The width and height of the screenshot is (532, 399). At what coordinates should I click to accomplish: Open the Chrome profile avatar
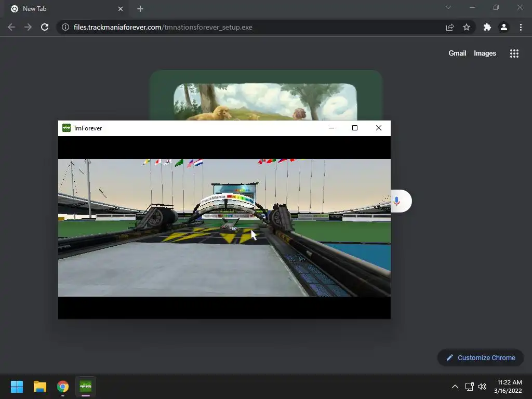coord(504,27)
